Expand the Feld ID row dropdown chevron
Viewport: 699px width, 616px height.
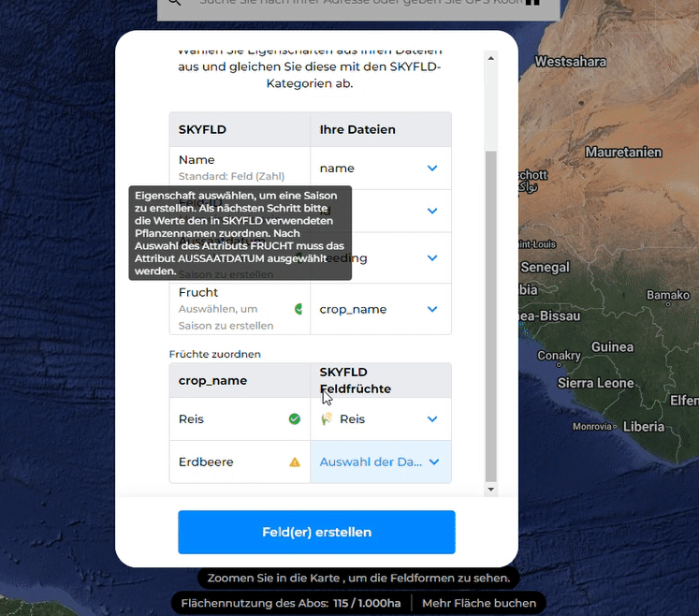[432, 211]
